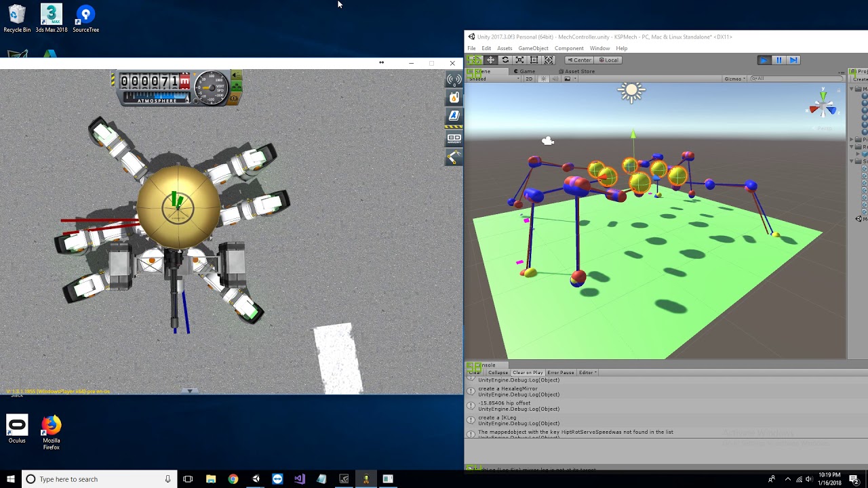Toggle scene lighting sun icon
The image size is (868, 488).
click(542, 79)
